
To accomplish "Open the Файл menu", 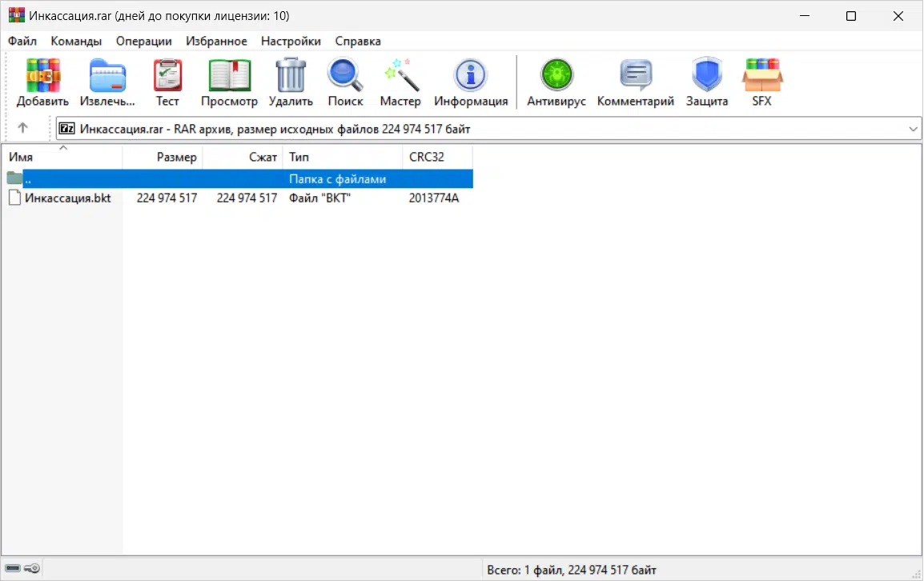I will 22,42.
